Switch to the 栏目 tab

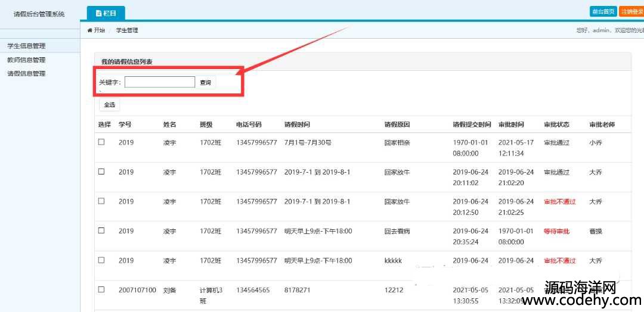click(106, 13)
